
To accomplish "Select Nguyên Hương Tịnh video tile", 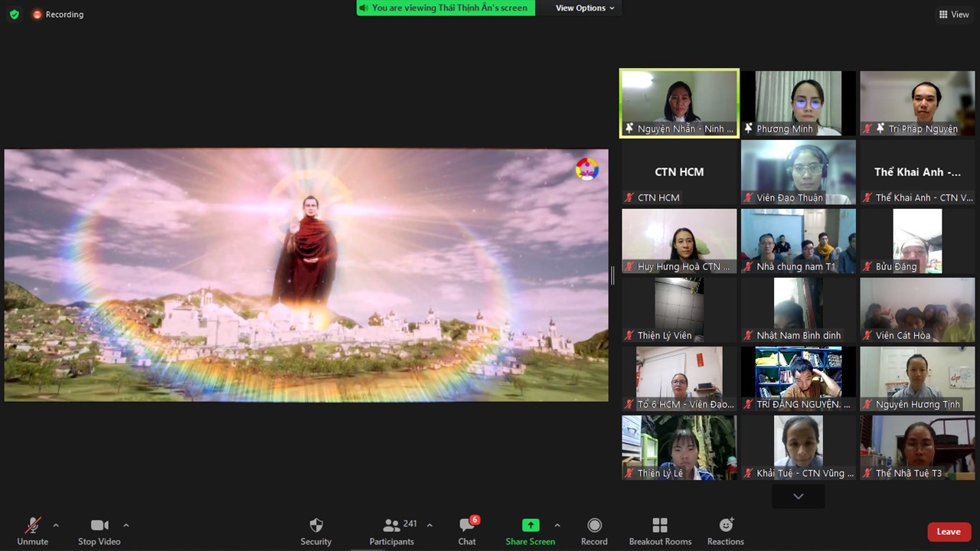I will [917, 379].
